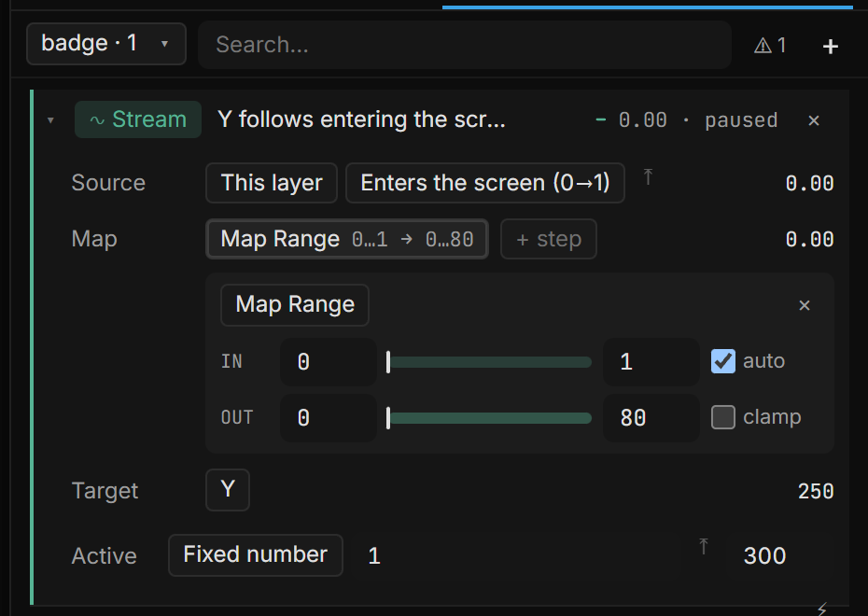Open the This layer source selector
The height and width of the screenshot is (616, 868).
point(272,183)
